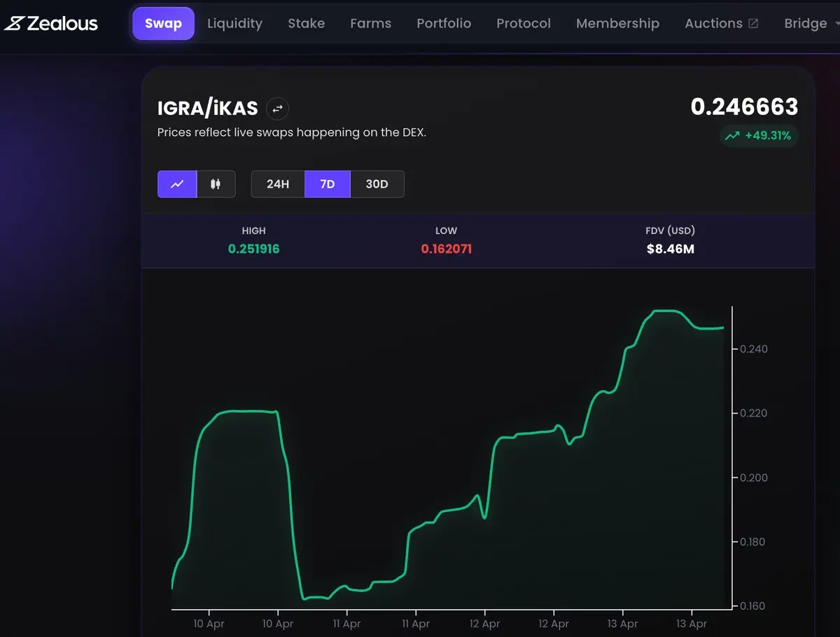Switch to line chart view
The height and width of the screenshot is (637, 840).
click(x=177, y=184)
